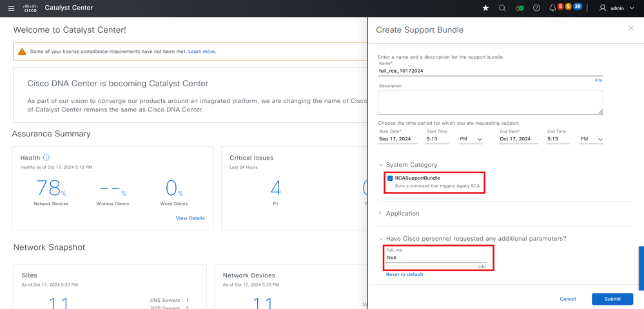Click the Assurance Summary heading

coord(52,134)
